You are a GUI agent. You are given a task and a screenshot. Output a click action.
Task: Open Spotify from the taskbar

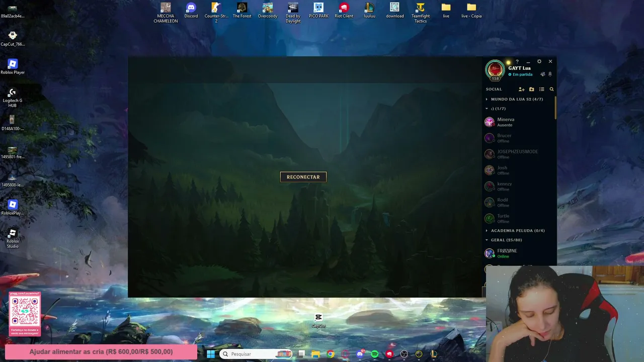pos(375,354)
